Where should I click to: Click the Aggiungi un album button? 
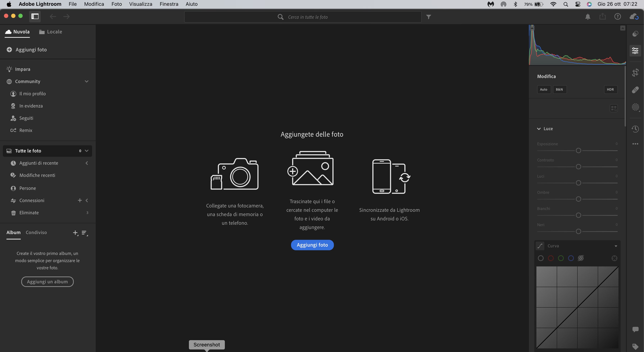coord(47,282)
